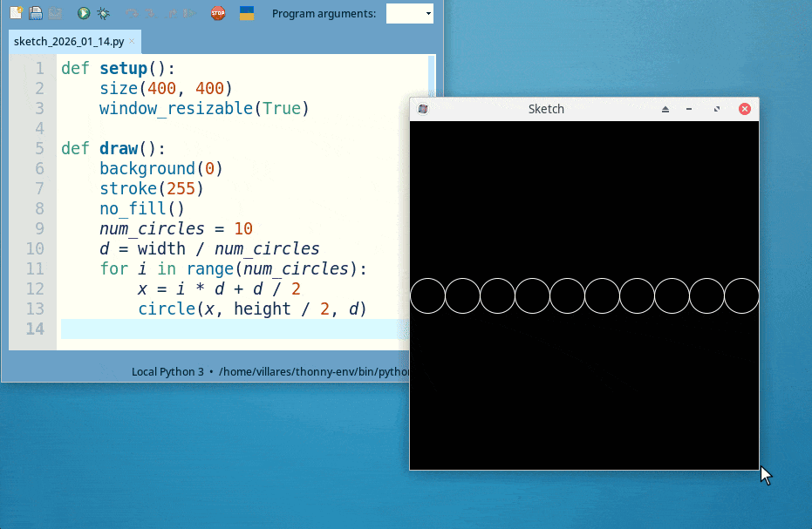Click the 'background(0)' code line

click(161, 169)
